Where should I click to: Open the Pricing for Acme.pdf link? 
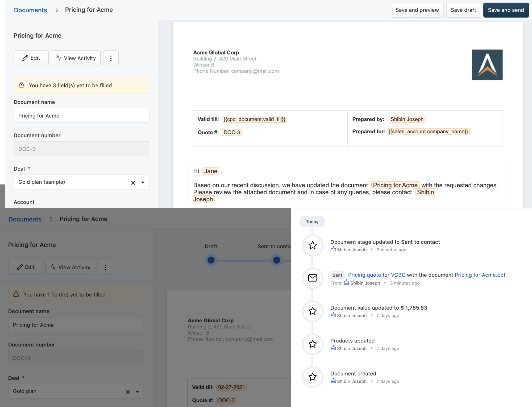480,275
